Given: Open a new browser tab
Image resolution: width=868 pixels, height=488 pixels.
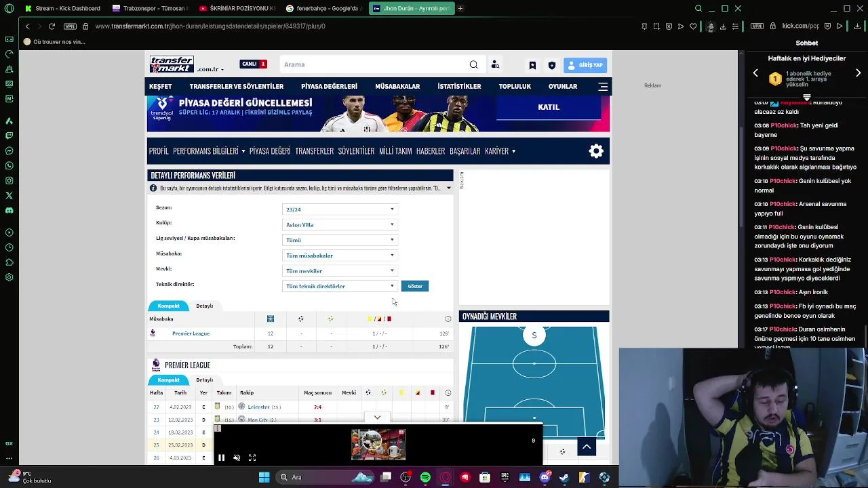Looking at the screenshot, I should pyautogui.click(x=460, y=8).
